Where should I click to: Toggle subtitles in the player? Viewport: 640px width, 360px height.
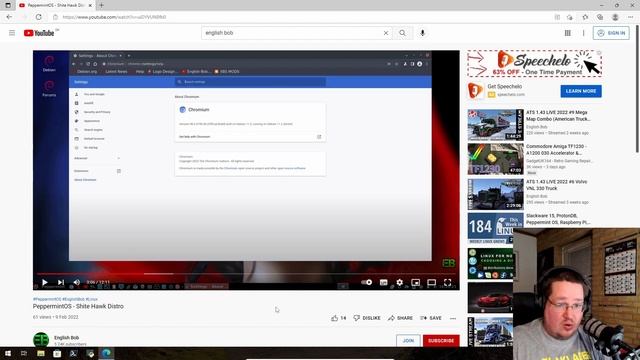pos(383,282)
